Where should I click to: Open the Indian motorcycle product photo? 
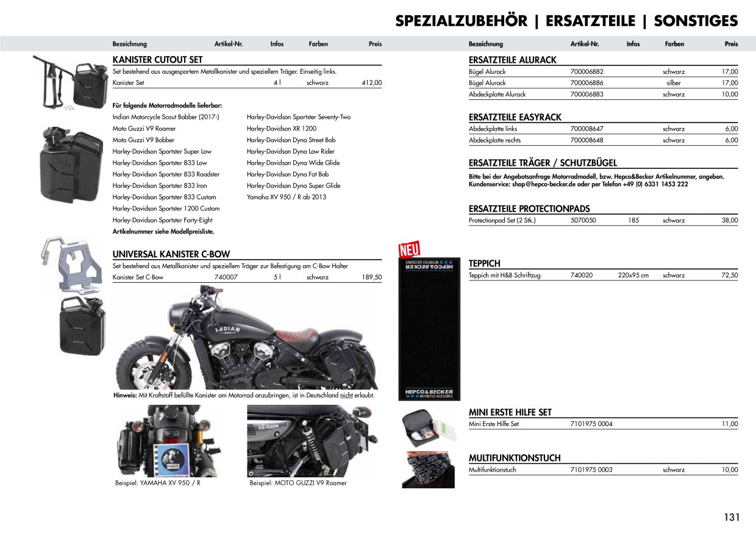[246, 337]
